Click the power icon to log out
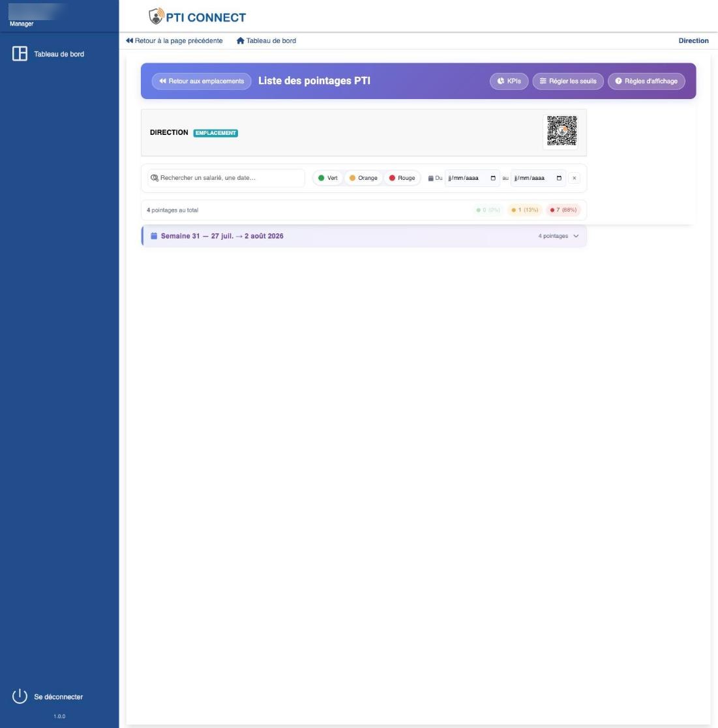The height and width of the screenshot is (728, 718). click(x=20, y=696)
